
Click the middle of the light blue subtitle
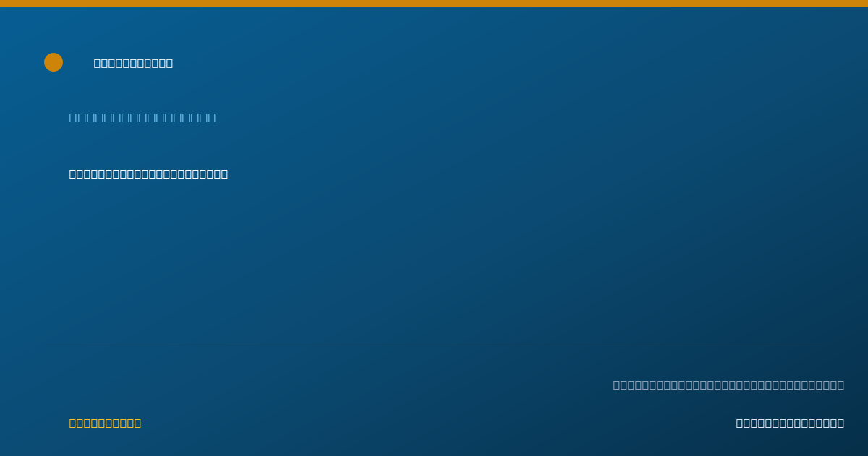tap(142, 117)
